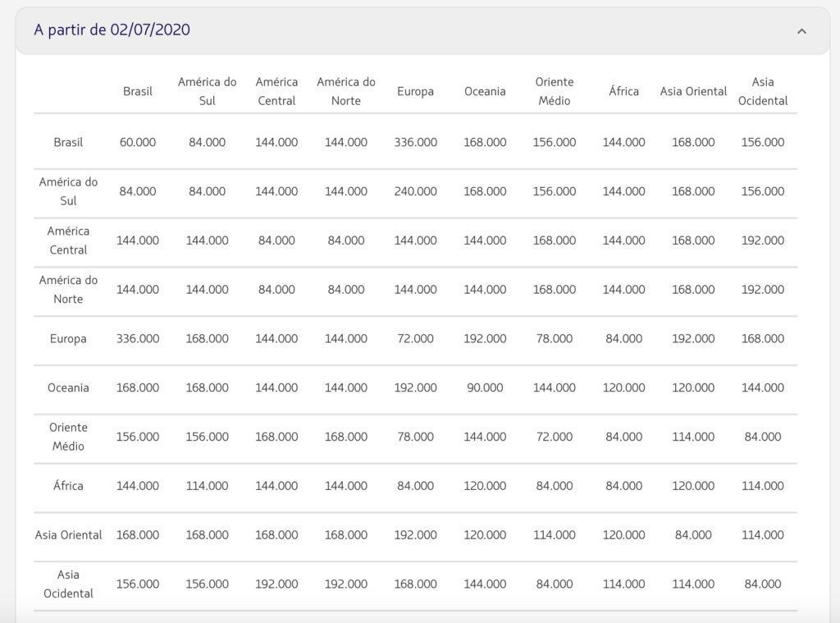The width and height of the screenshot is (840, 623).
Task: Select the 'África' column header
Action: point(623,91)
